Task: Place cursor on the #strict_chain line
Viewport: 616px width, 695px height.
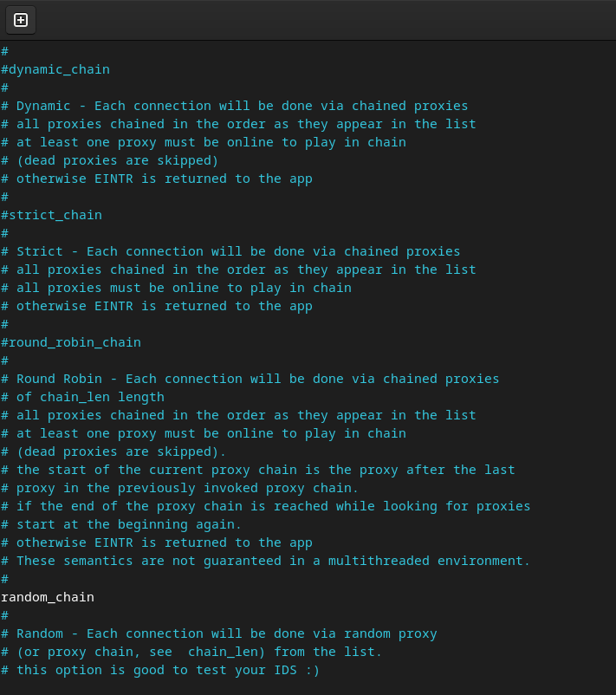Action: 51,215
